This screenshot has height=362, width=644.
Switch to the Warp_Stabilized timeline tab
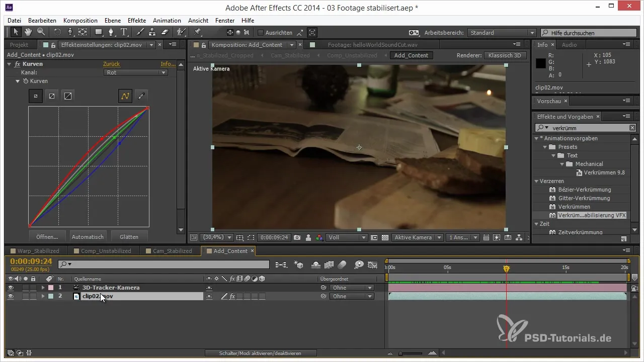[38, 251]
